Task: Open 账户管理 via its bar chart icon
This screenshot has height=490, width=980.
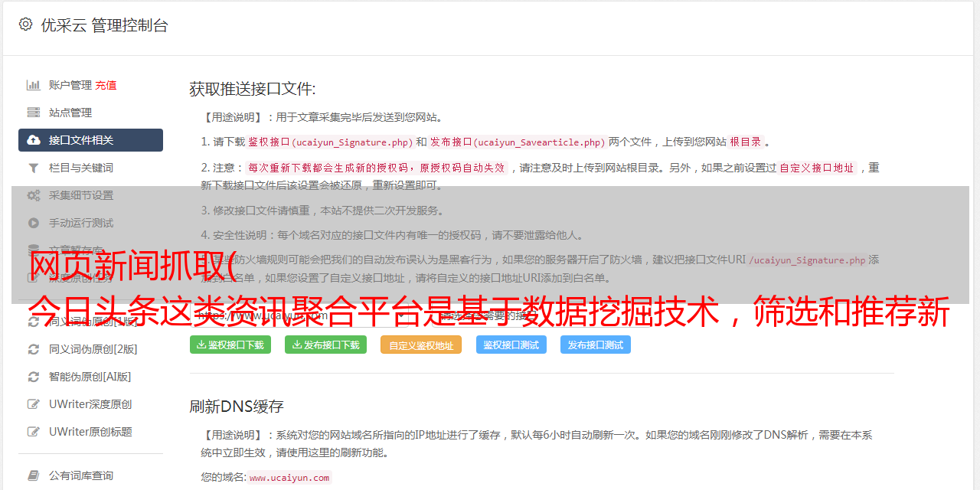Action: click(x=34, y=85)
